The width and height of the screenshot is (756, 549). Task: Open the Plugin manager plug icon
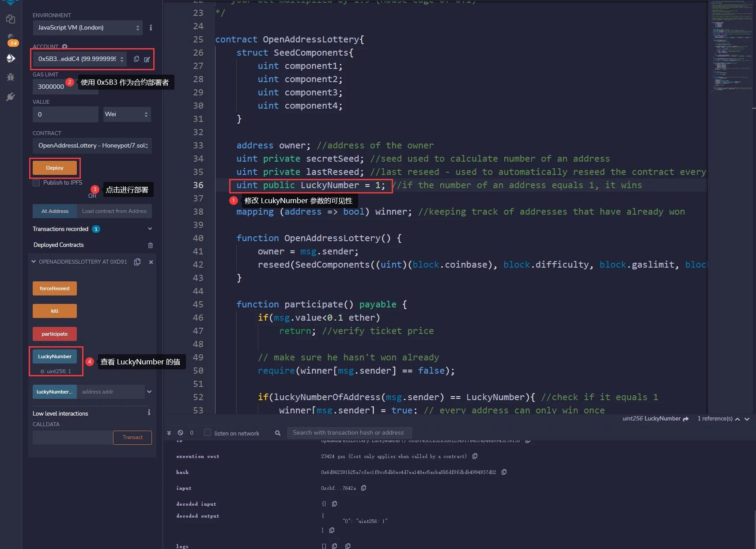click(11, 97)
